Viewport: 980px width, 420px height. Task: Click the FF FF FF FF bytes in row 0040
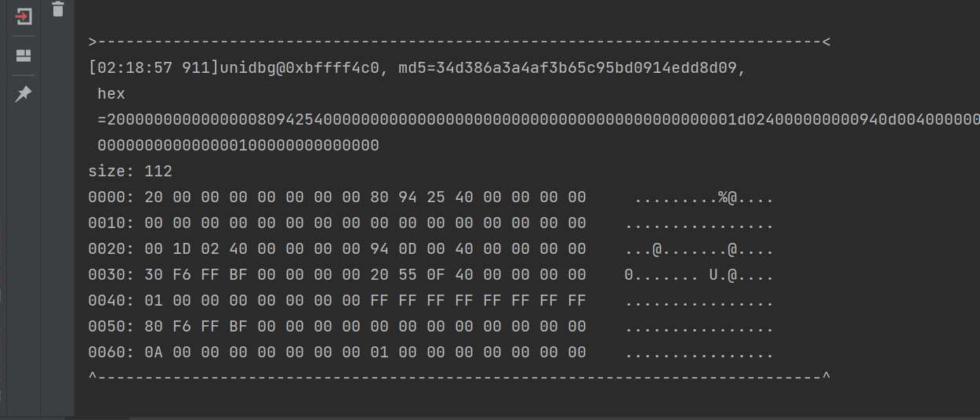pyautogui.click(x=478, y=302)
